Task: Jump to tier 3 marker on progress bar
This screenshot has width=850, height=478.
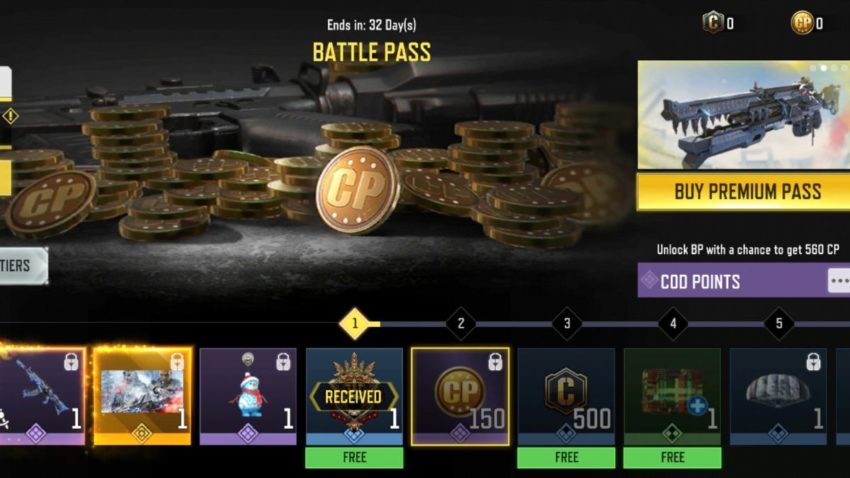Action: tap(566, 324)
